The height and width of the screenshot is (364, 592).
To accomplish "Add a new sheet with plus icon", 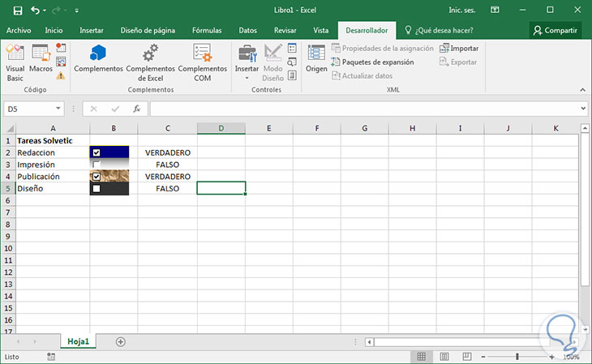I will [x=121, y=342].
